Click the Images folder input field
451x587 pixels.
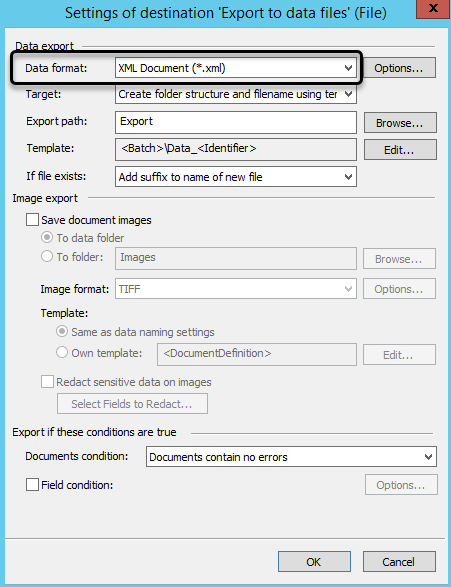point(236,258)
